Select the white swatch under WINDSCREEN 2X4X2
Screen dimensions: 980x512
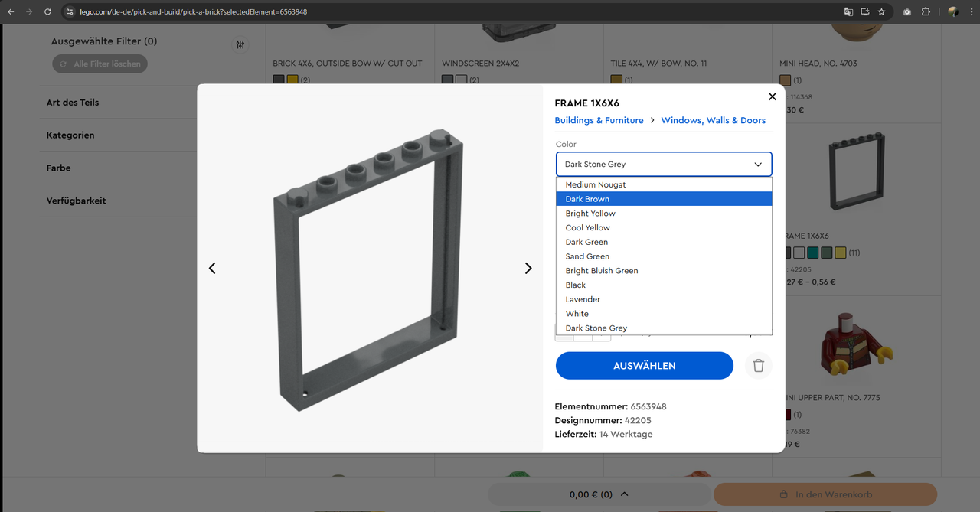(461, 80)
